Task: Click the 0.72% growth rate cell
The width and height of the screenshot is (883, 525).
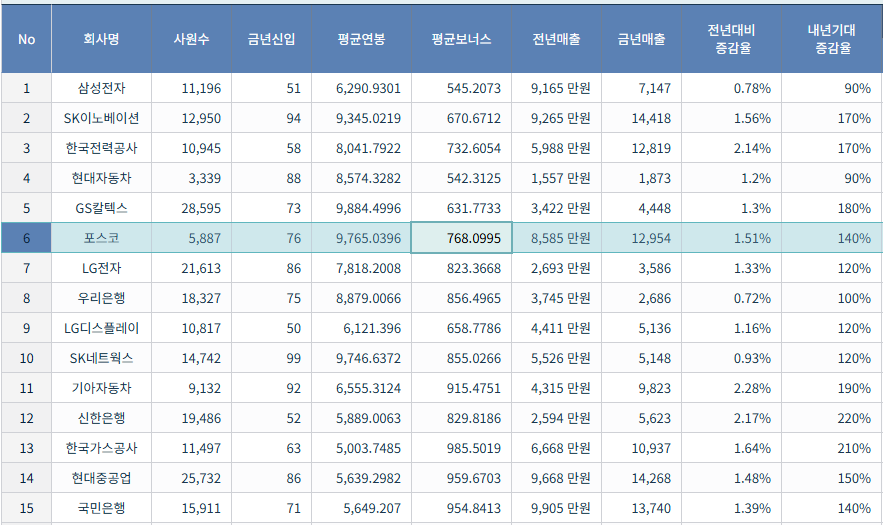Action: click(732, 298)
